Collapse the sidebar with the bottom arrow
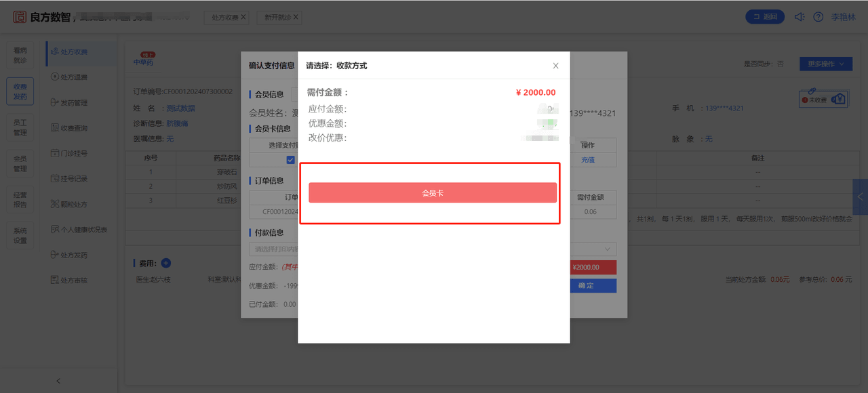The height and width of the screenshot is (393, 868). [x=58, y=381]
